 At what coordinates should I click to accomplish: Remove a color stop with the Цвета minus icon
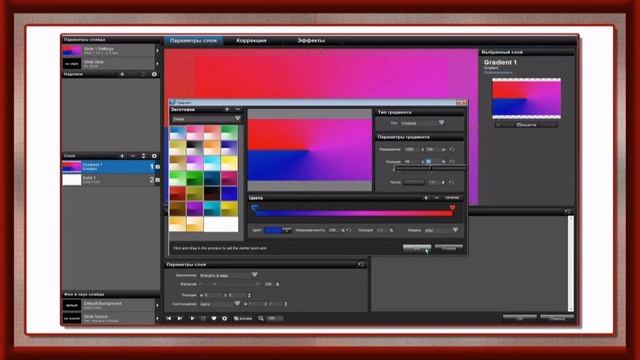tap(436, 198)
